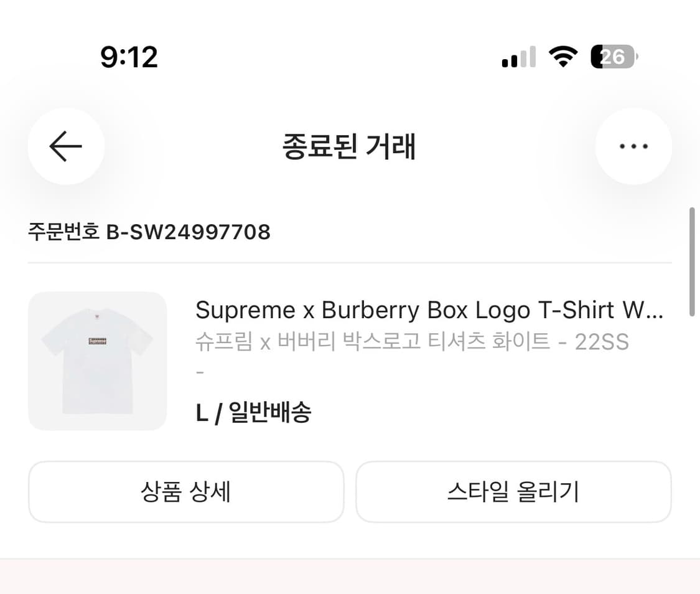Select the T-shirt product thumbnail image
Image resolution: width=700 pixels, height=594 pixels.
(97, 361)
